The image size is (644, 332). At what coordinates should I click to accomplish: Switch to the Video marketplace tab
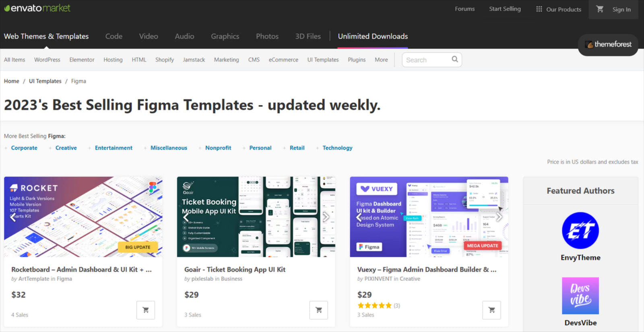[x=149, y=36]
